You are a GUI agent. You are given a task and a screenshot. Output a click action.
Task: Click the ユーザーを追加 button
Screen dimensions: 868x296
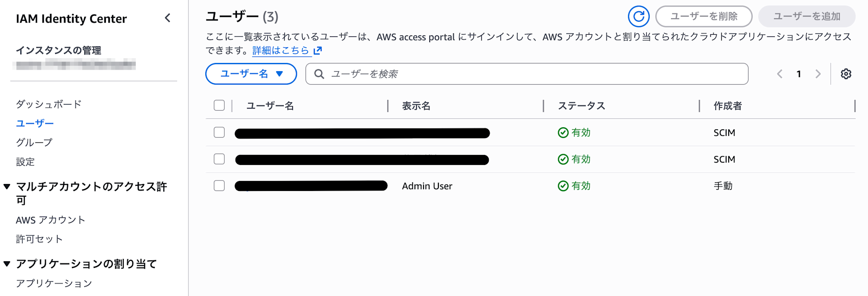click(x=807, y=16)
